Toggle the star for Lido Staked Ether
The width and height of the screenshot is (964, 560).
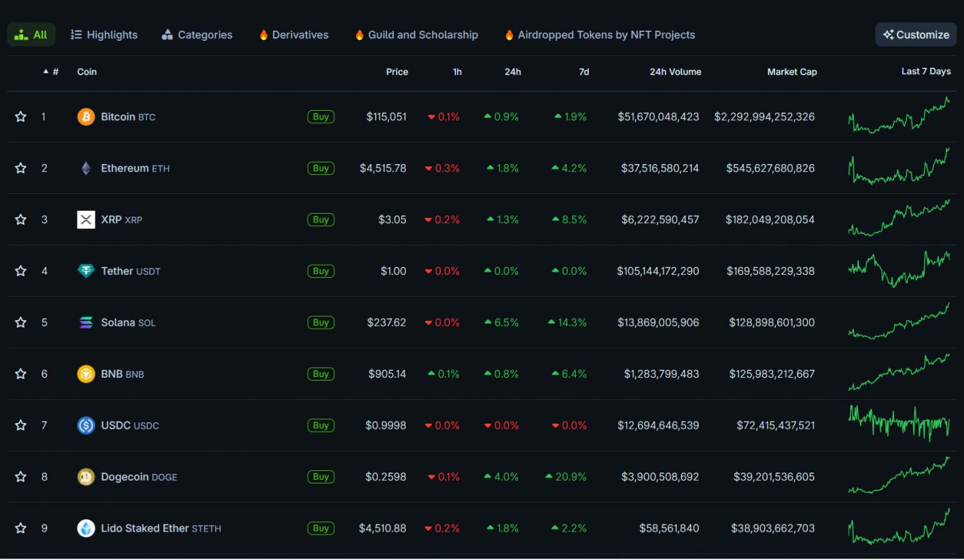(20, 528)
